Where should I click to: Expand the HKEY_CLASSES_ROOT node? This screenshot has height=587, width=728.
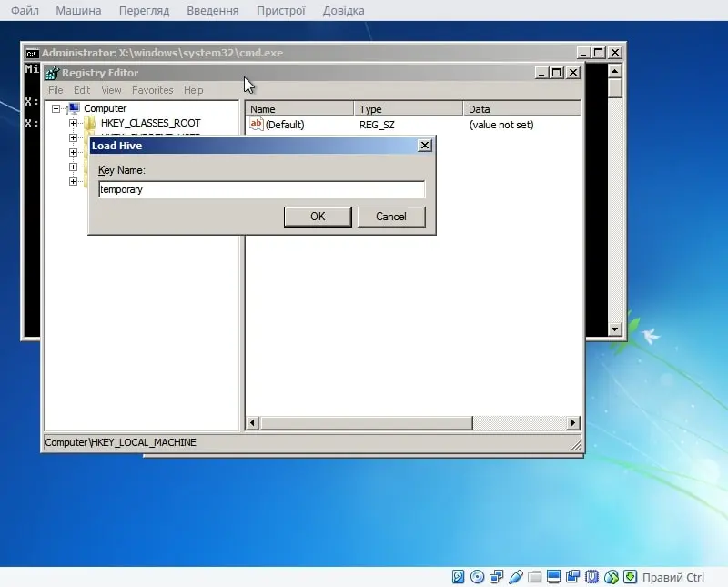coord(73,123)
